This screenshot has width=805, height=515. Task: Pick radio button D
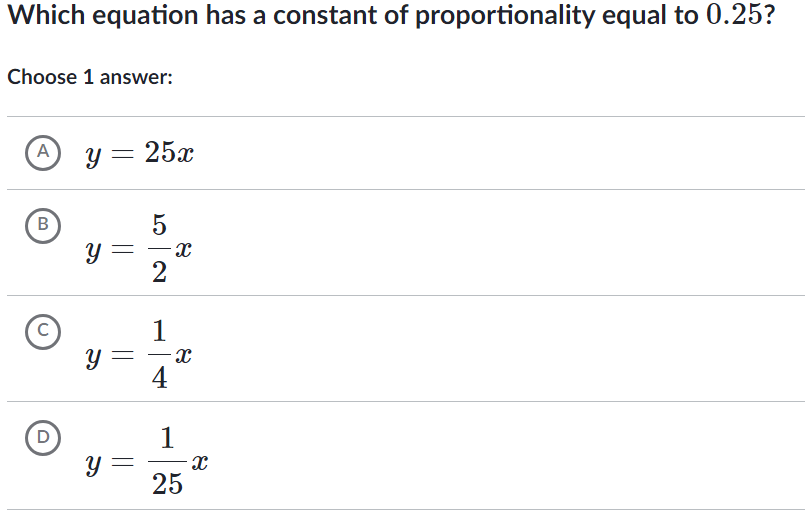pos(43,438)
